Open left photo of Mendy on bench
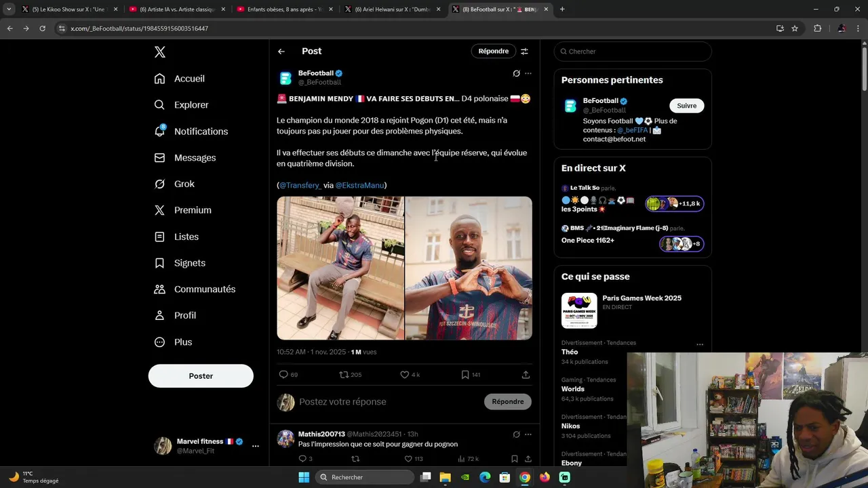 coord(340,268)
